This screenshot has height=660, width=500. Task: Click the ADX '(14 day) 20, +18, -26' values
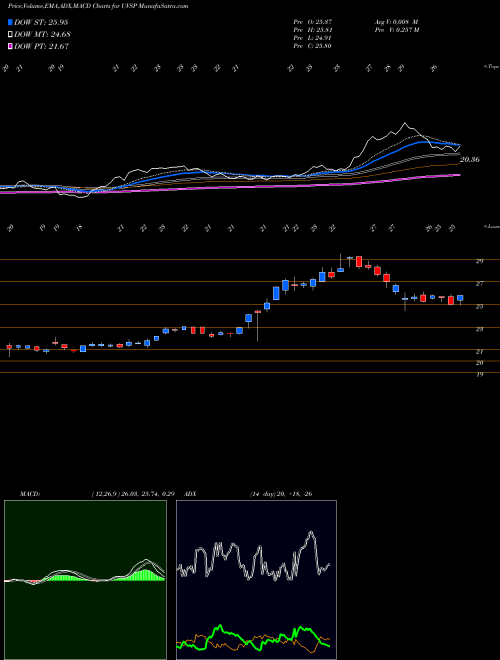click(281, 494)
